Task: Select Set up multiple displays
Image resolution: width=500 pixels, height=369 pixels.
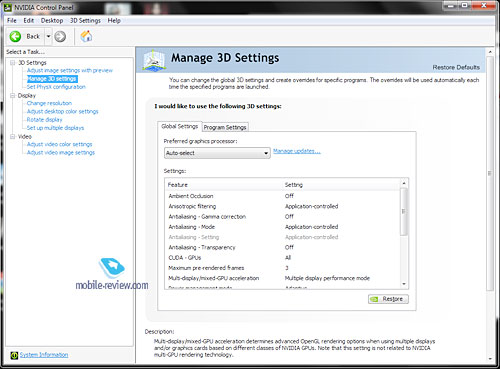Action: point(55,128)
